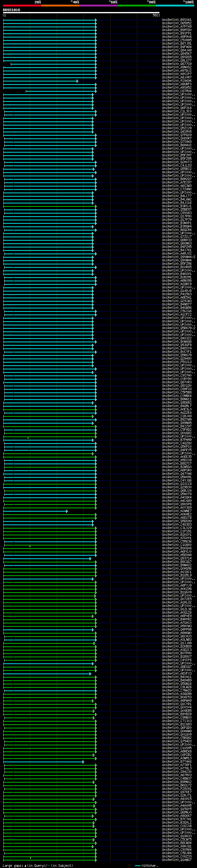This screenshot has width=197, height=868.
Task: Select hit label UniRef100_B4RVR2
Action: pos(176,619)
